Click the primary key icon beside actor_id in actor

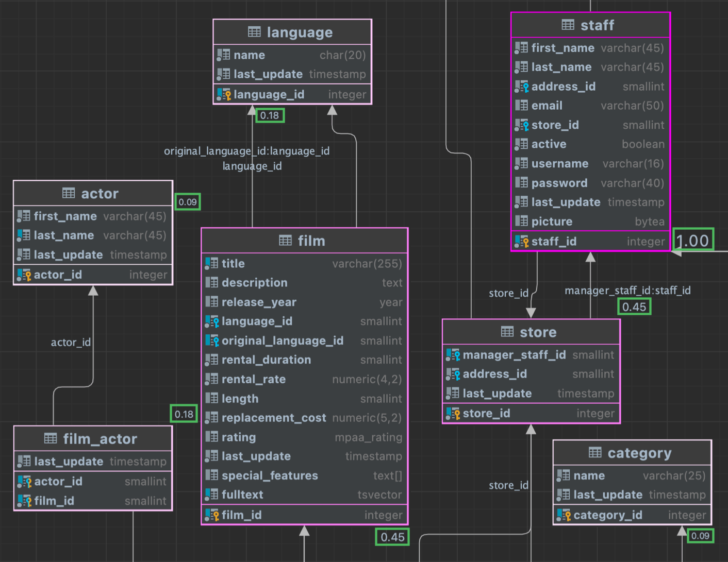tap(24, 274)
